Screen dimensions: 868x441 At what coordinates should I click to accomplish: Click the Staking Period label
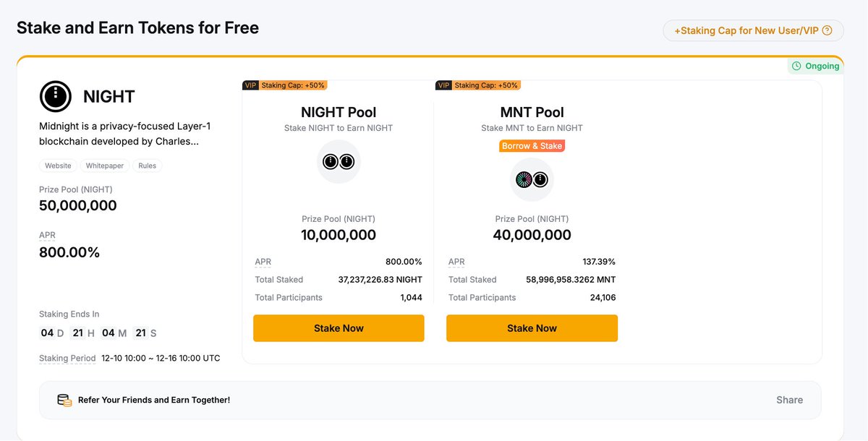pos(67,358)
